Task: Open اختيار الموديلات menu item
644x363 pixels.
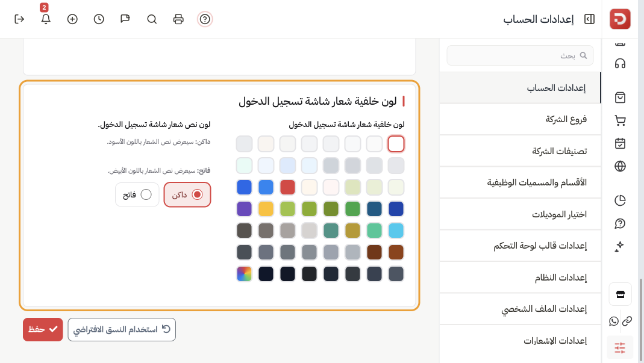Action: pos(521,214)
